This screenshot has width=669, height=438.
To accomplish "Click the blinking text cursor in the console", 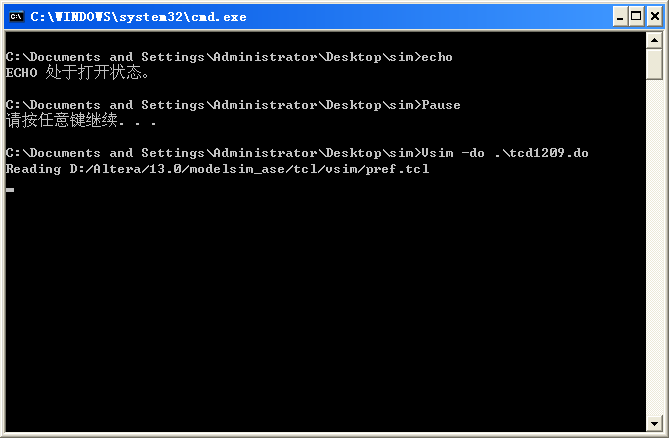I will (x=10, y=190).
